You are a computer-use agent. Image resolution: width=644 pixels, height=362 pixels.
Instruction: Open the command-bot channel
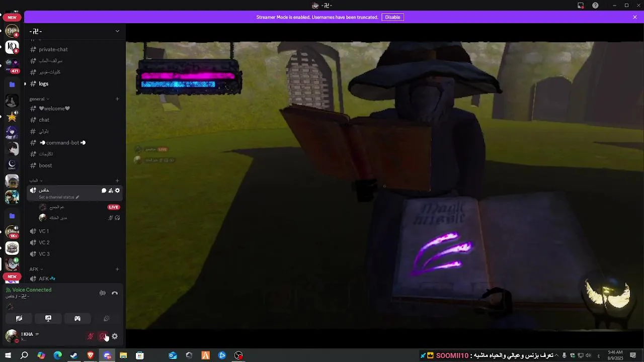75,143
